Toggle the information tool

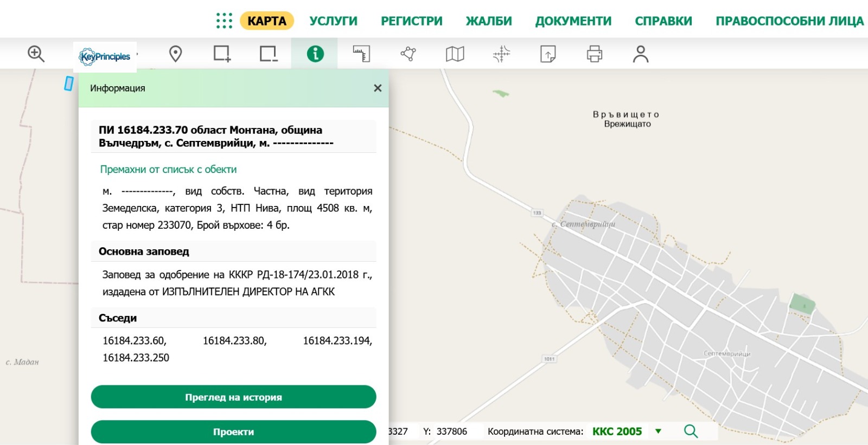click(315, 54)
